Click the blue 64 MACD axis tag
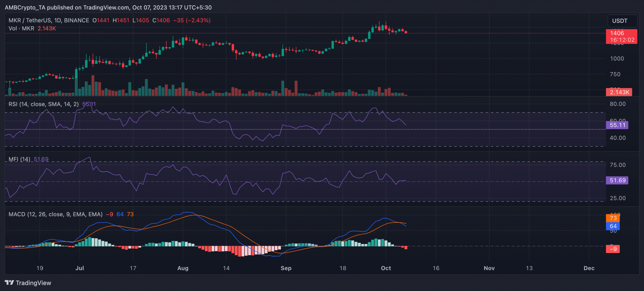Viewport: 644px width, 291px height. coord(613,226)
